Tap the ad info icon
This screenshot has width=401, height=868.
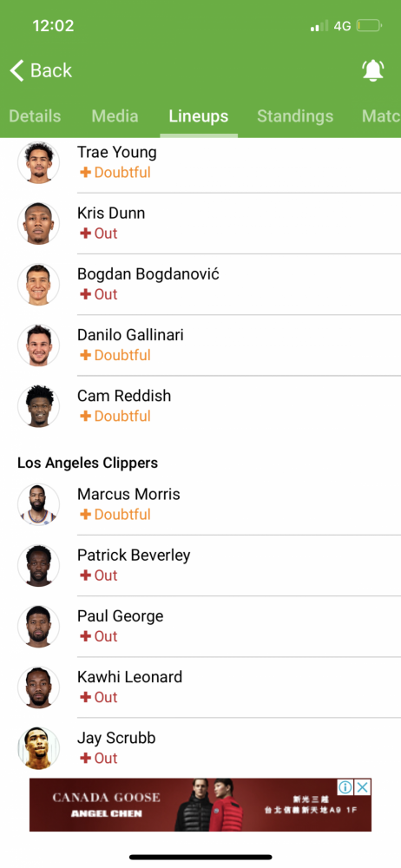tap(345, 786)
